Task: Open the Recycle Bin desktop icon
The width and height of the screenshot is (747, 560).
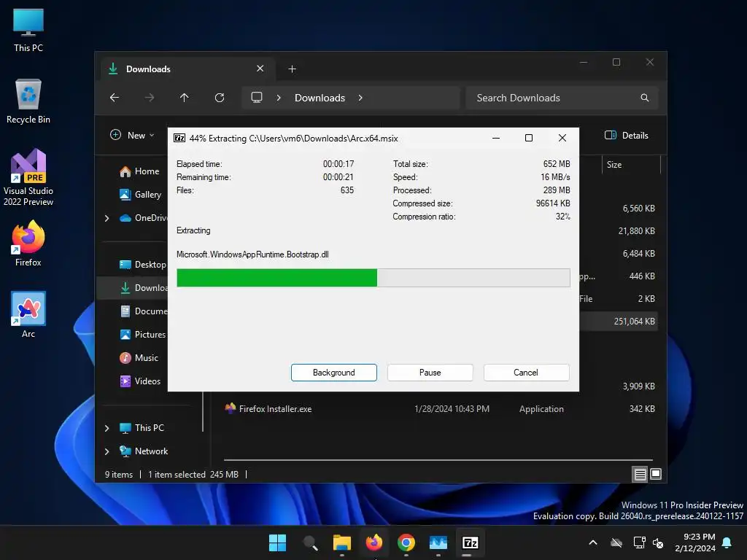Action: point(28,101)
